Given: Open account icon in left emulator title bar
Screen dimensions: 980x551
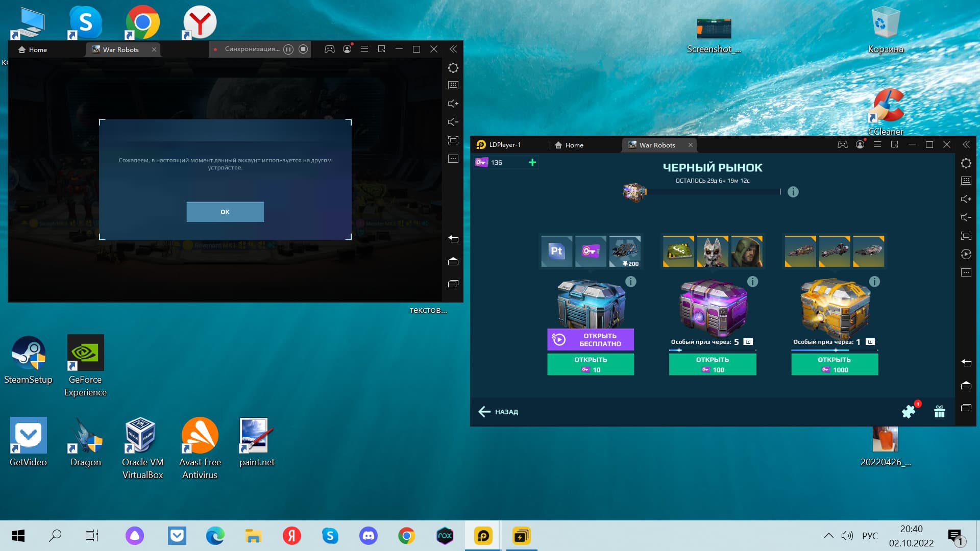Looking at the screenshot, I should pyautogui.click(x=348, y=49).
